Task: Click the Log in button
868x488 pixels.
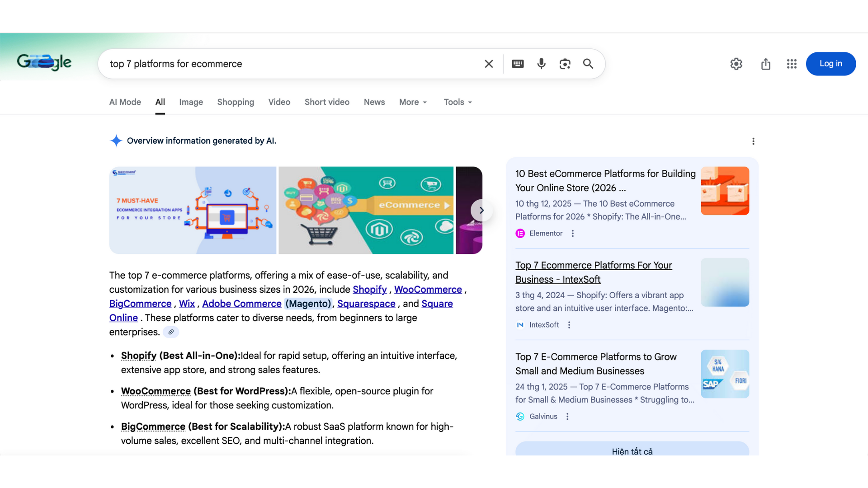Action: pos(830,64)
